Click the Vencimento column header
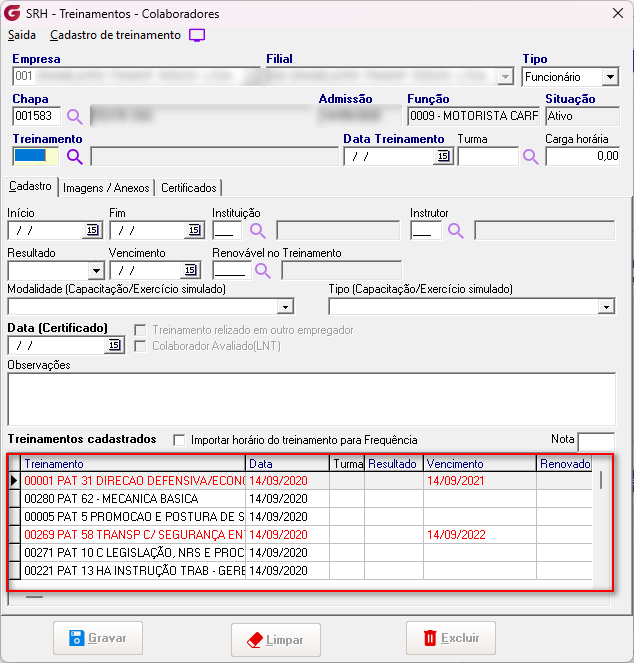This screenshot has height=663, width=634. click(x=480, y=464)
